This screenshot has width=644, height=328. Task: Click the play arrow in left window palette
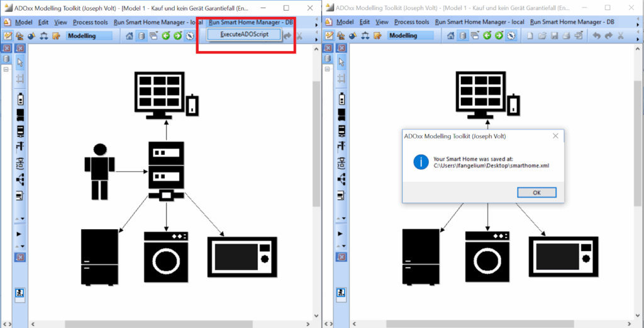click(x=19, y=234)
